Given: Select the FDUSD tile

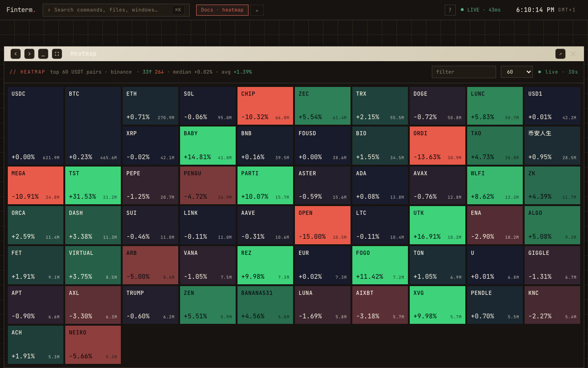Looking at the screenshot, I should pyautogui.click(x=322, y=145).
